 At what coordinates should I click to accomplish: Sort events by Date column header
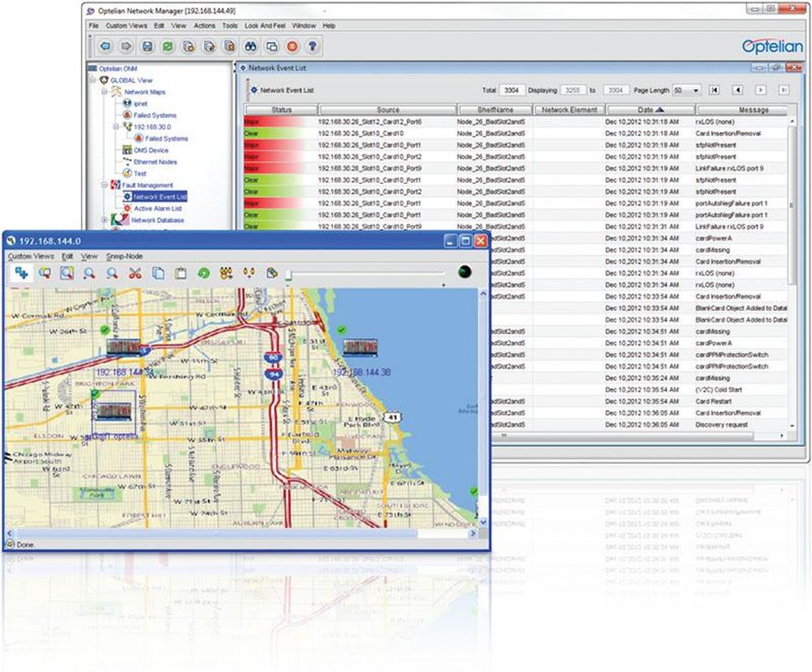650,110
